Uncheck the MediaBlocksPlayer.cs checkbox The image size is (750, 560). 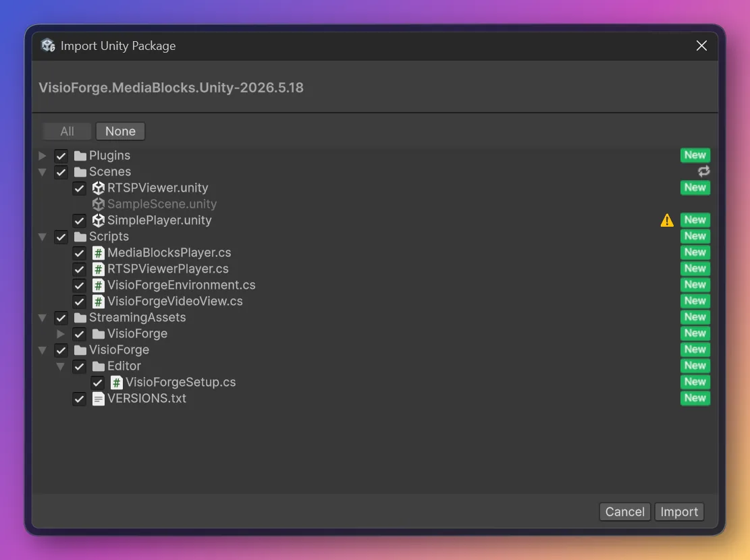79,253
